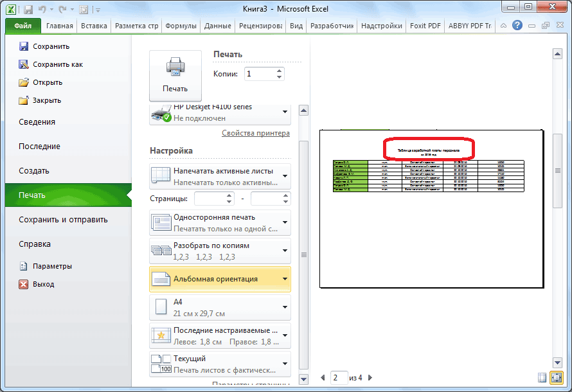Open the Разобрать по копиям dropdown

pyautogui.click(x=285, y=251)
